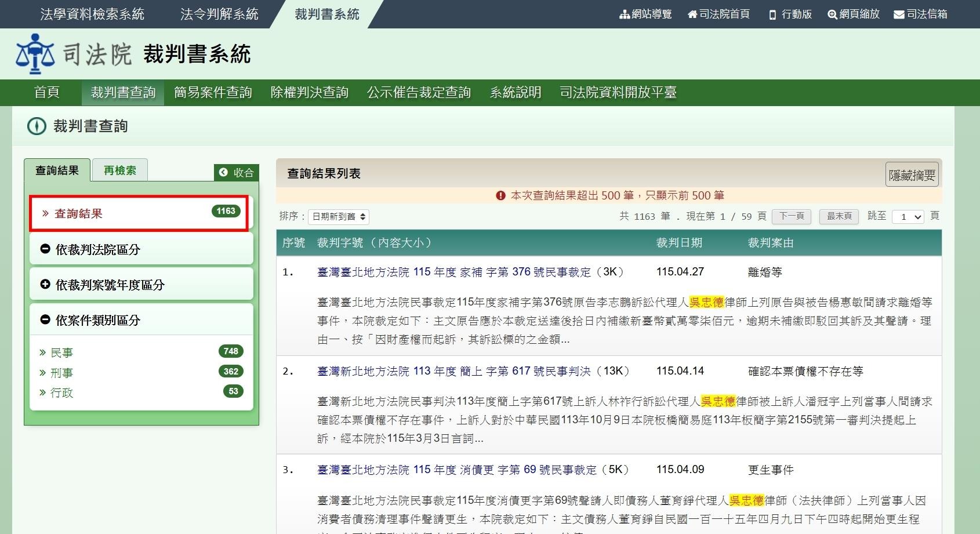Open the 跳至 page number dropdown
Viewport: 980px width, 534px height.
click(x=908, y=217)
